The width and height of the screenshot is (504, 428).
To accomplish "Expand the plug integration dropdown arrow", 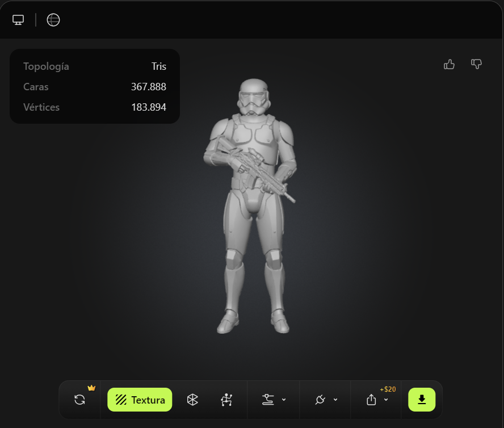I will point(335,400).
